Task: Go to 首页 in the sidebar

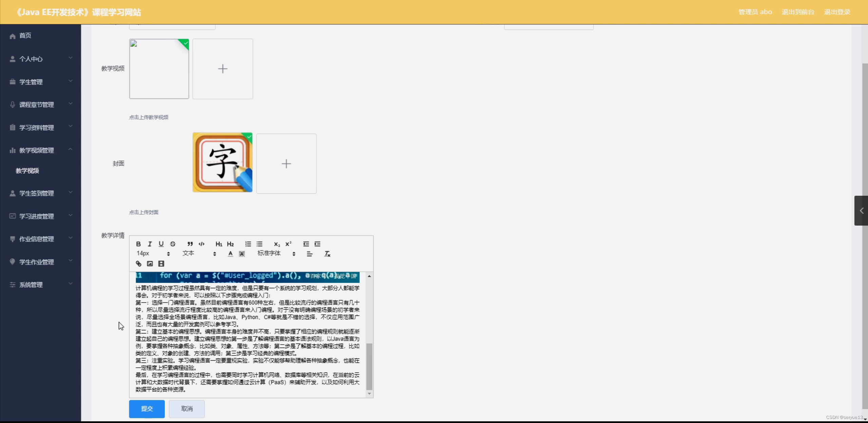Action: (25, 36)
